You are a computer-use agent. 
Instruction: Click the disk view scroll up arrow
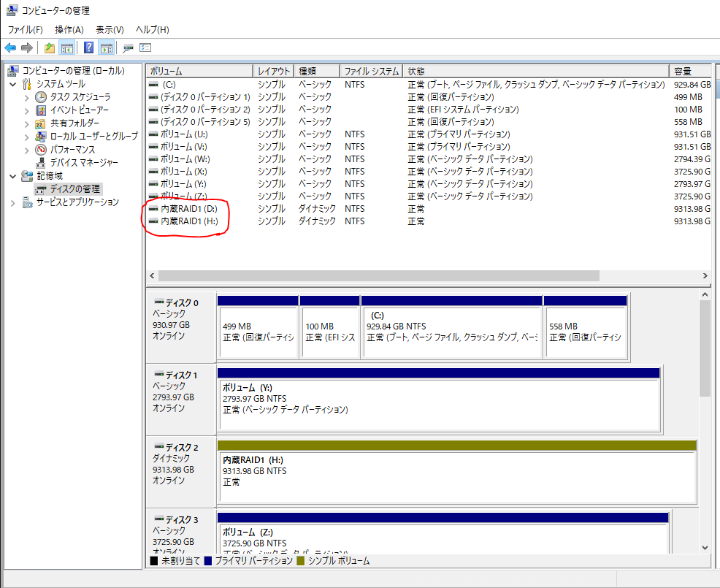[705, 294]
